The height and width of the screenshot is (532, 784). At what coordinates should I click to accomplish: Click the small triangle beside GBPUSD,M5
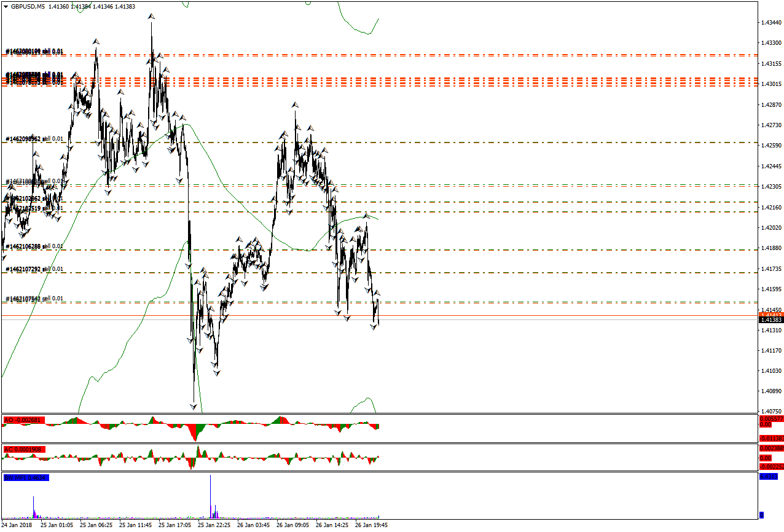click(x=6, y=6)
